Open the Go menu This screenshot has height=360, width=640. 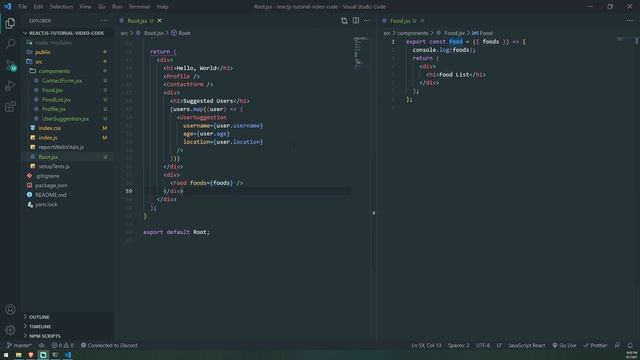[102, 7]
